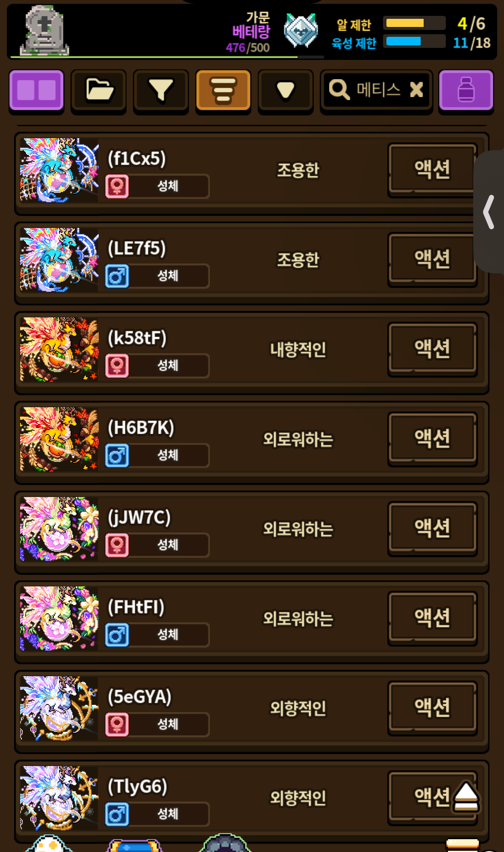Switch to the purple two-panel view
Viewport: 504px width, 852px height.
pos(36,91)
